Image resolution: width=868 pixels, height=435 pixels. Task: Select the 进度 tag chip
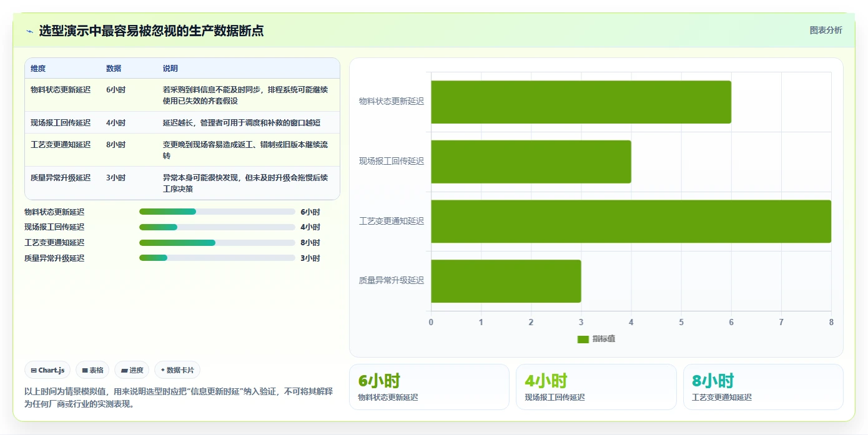click(x=132, y=370)
